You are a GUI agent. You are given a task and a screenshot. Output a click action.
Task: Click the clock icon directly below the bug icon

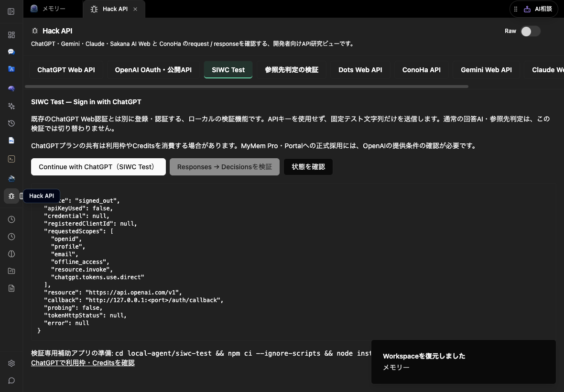(11, 219)
